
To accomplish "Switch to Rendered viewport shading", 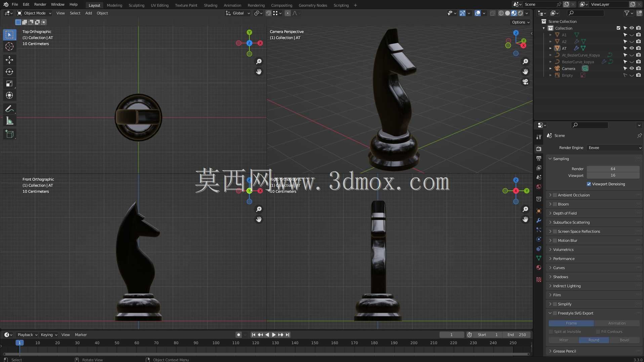I will point(520,13).
